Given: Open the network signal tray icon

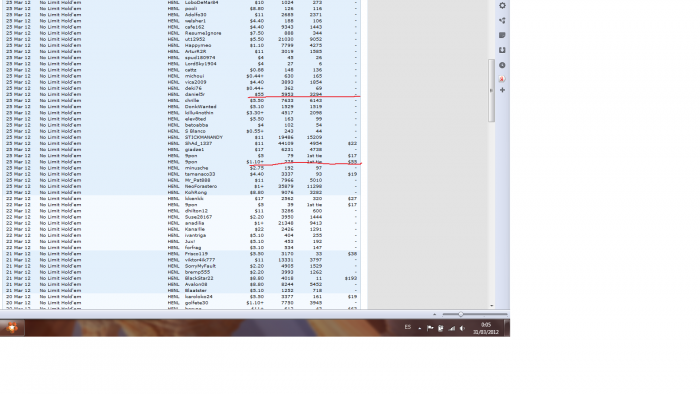Looking at the screenshot, I should tap(451, 328).
